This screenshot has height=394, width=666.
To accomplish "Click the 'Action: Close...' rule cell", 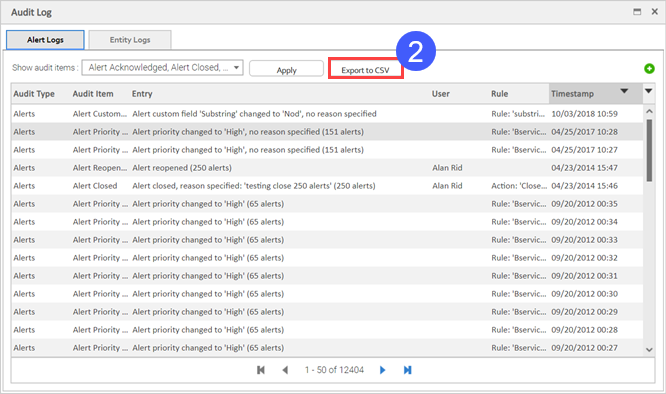I will click(x=518, y=186).
